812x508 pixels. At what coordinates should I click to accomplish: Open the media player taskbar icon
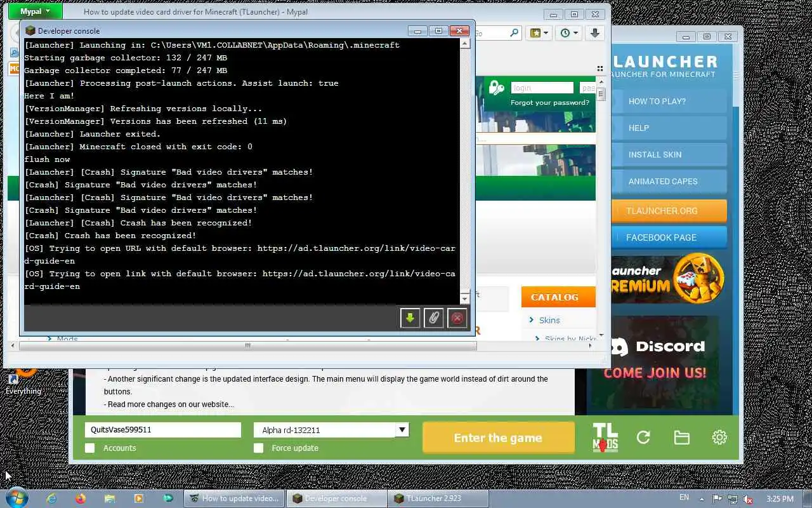click(139, 498)
